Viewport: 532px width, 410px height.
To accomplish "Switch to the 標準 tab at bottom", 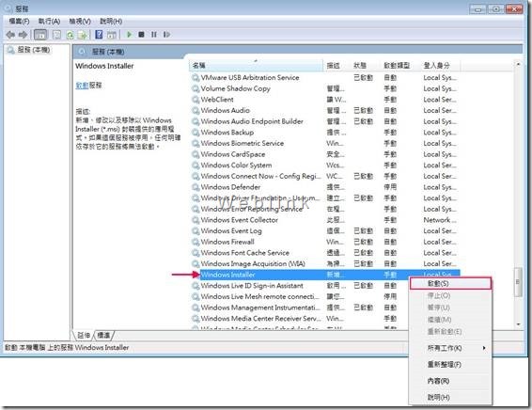I will [x=103, y=336].
